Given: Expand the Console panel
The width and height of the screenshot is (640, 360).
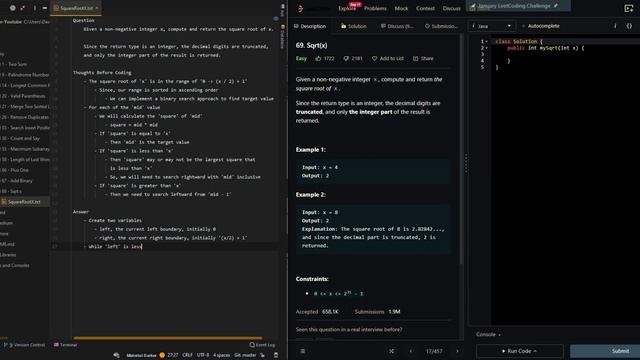Looking at the screenshot, I should tap(488, 334).
